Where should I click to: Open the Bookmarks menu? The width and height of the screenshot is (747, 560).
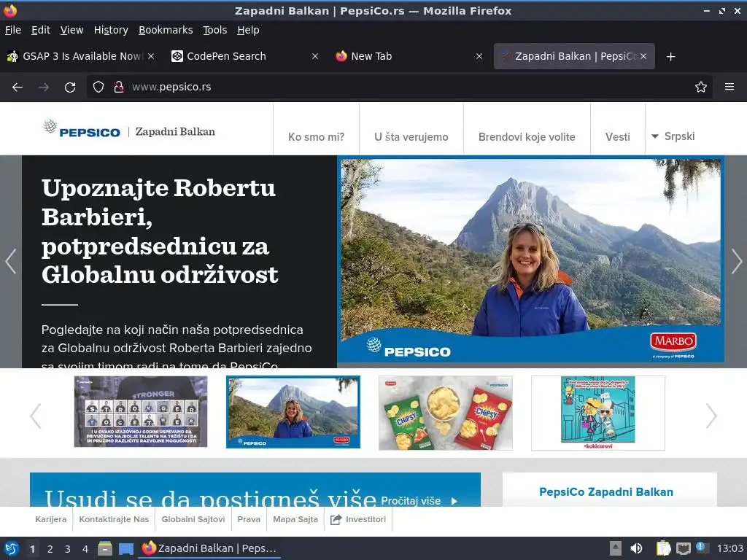click(166, 30)
